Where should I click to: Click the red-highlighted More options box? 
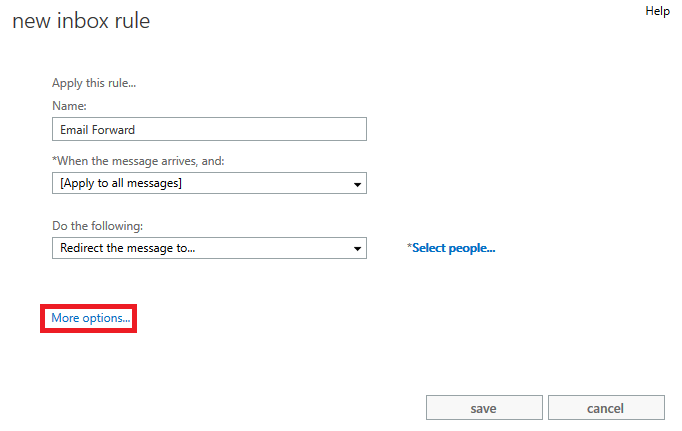click(x=88, y=318)
